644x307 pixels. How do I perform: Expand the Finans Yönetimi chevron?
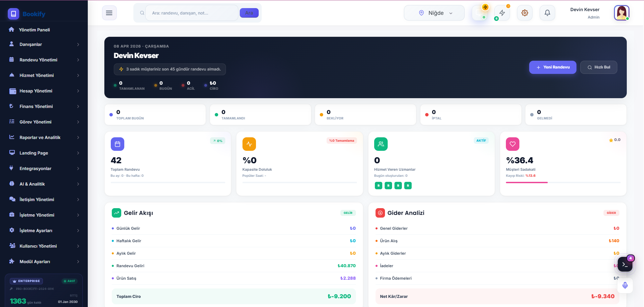coord(78,107)
